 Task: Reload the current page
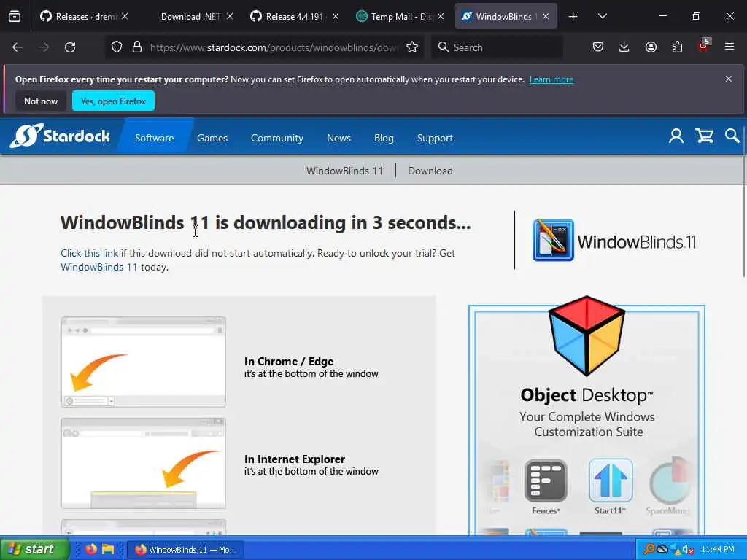click(70, 47)
